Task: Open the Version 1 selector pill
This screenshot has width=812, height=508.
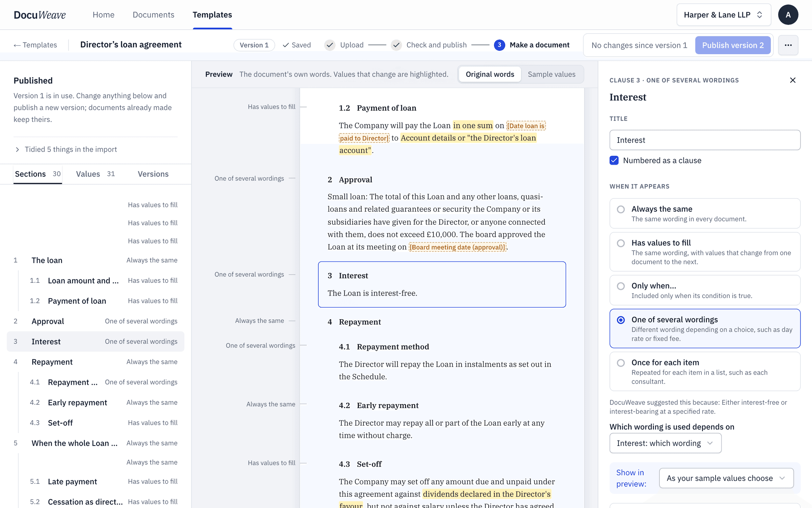Action: [254, 45]
